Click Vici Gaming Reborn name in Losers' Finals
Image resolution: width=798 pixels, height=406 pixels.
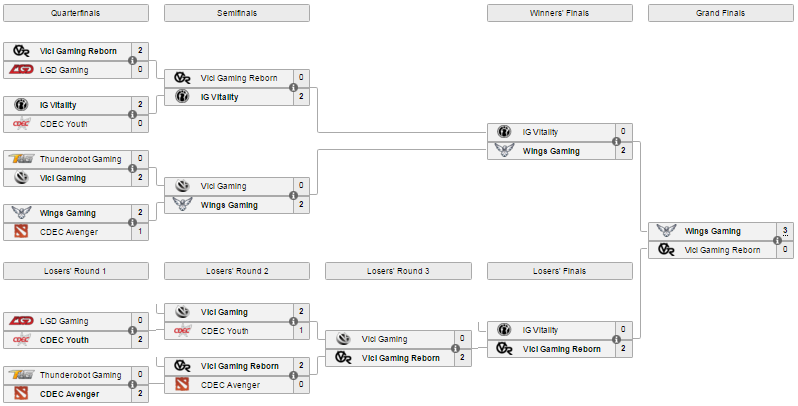562,349
